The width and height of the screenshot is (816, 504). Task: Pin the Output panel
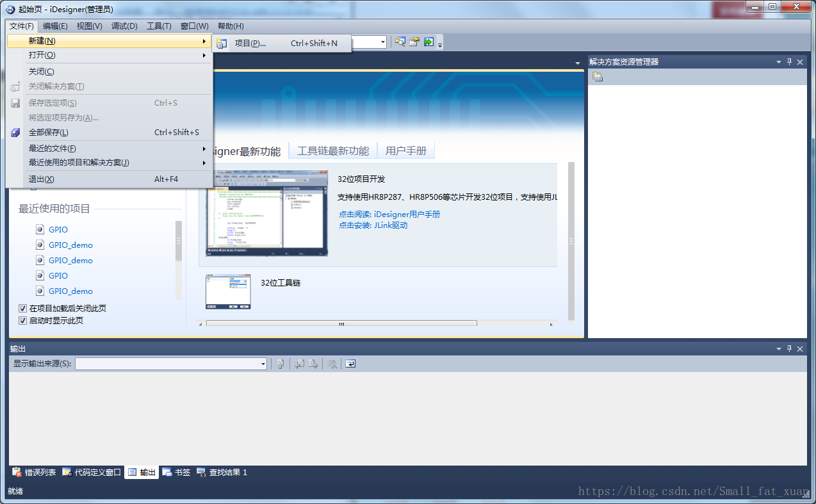pos(790,348)
